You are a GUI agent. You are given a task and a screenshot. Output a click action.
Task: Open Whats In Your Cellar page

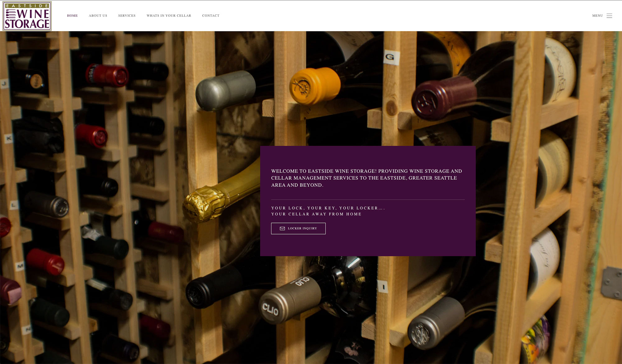click(x=169, y=16)
